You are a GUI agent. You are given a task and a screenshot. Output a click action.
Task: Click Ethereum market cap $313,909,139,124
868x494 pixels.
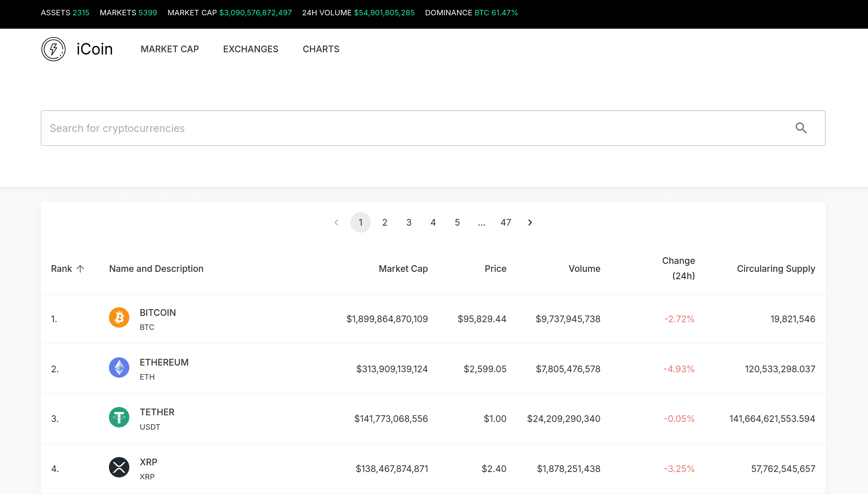(x=392, y=369)
